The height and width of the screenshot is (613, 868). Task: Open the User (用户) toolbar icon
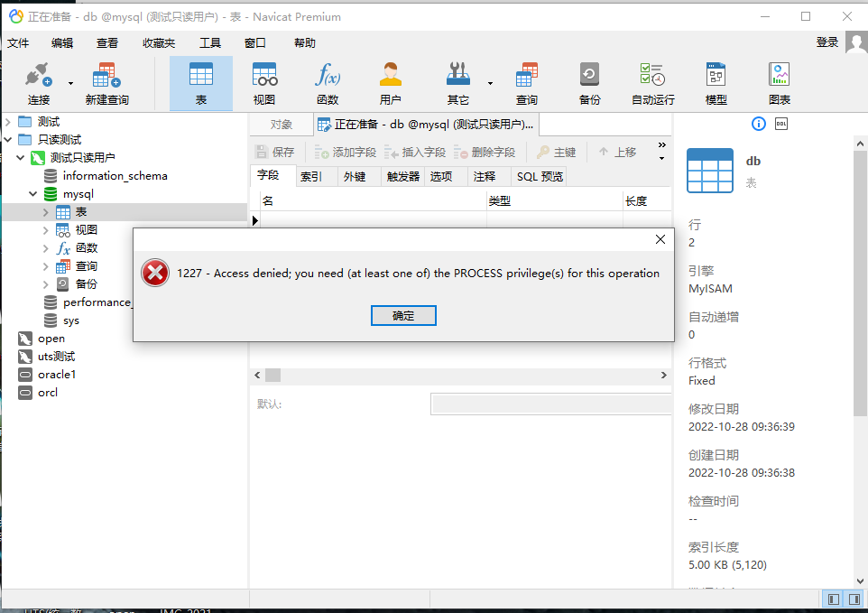coord(391,83)
